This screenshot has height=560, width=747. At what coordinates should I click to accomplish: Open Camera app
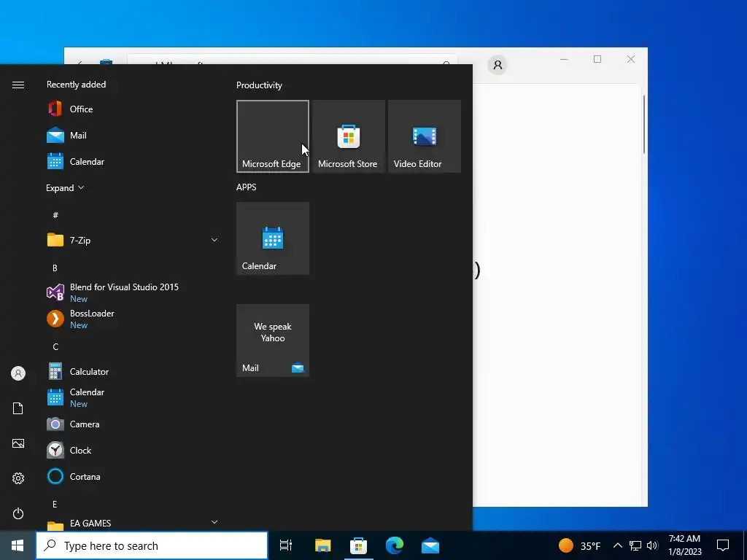(133, 424)
